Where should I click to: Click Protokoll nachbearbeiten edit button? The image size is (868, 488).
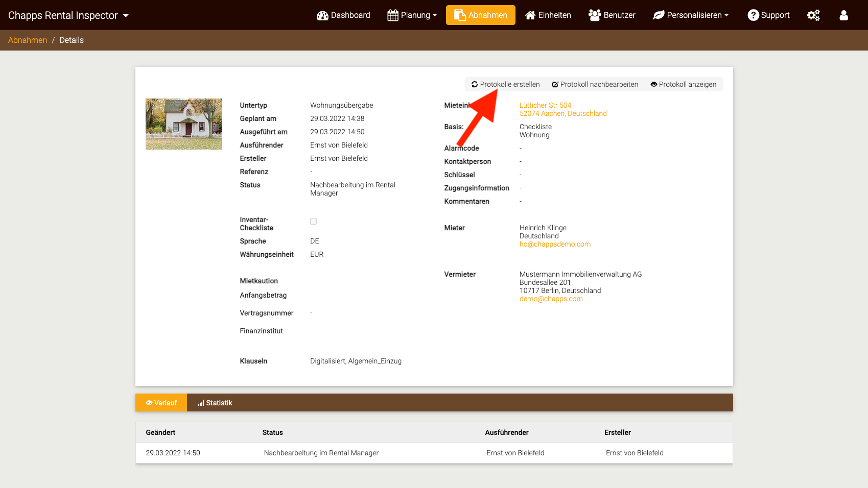pyautogui.click(x=595, y=84)
